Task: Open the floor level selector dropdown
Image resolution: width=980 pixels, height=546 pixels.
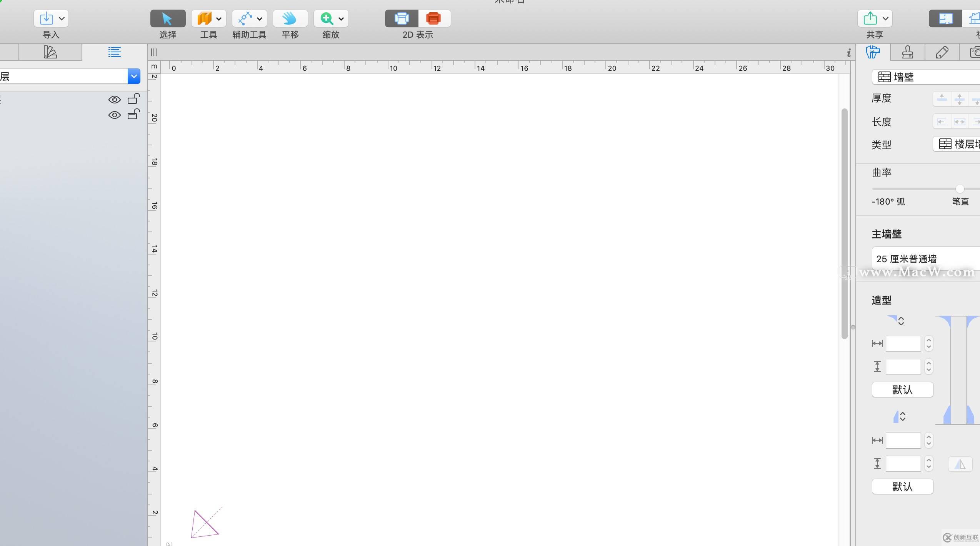Action: (x=133, y=76)
